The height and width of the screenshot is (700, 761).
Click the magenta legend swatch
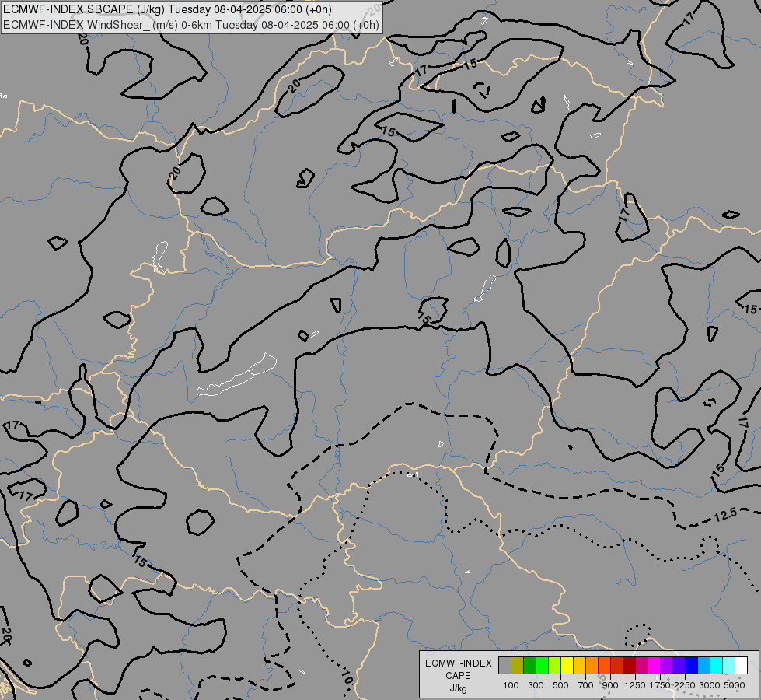click(x=655, y=666)
